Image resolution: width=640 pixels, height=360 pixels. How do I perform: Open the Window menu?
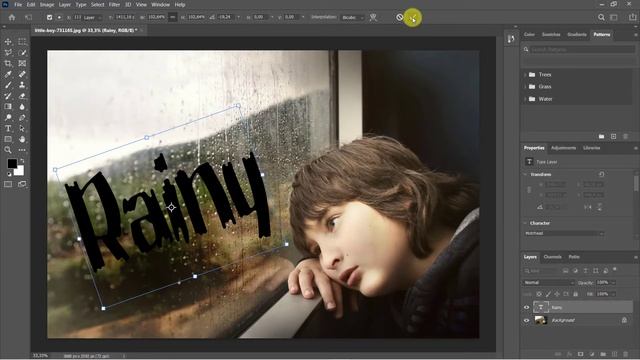[x=160, y=5]
